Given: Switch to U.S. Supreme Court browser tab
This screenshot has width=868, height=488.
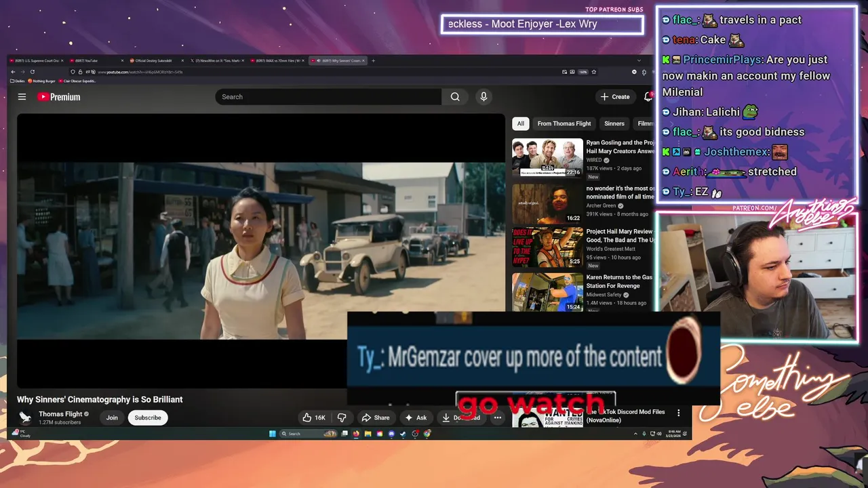Looking at the screenshot, I should pyautogui.click(x=37, y=60).
